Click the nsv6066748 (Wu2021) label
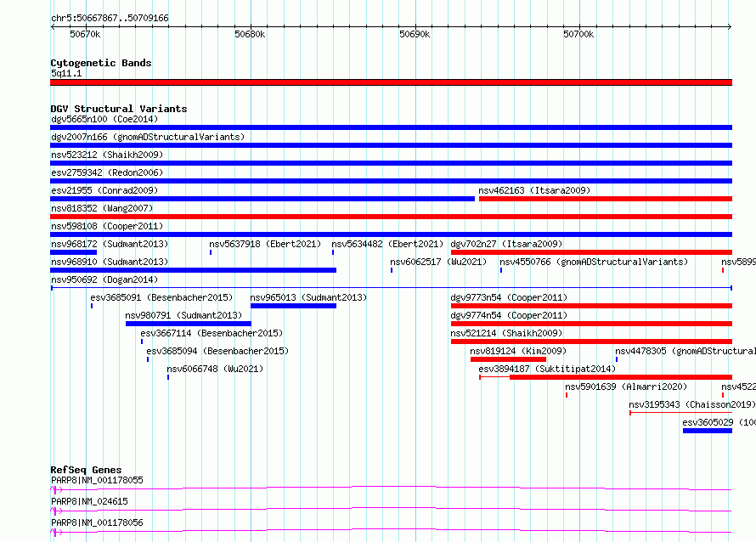 click(x=215, y=369)
